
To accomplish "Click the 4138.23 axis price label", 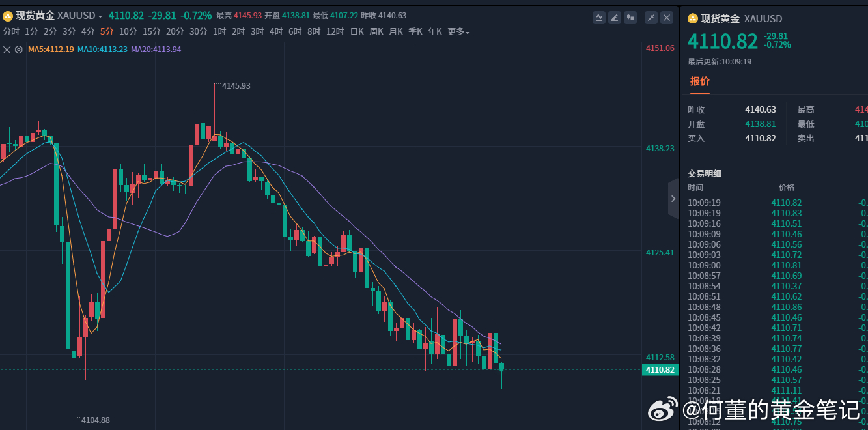I will [660, 148].
